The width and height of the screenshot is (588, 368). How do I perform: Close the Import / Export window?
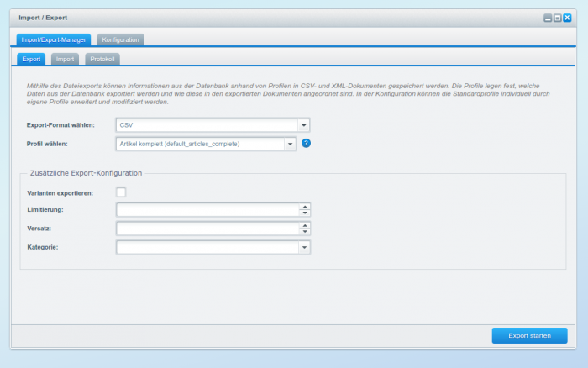click(567, 18)
